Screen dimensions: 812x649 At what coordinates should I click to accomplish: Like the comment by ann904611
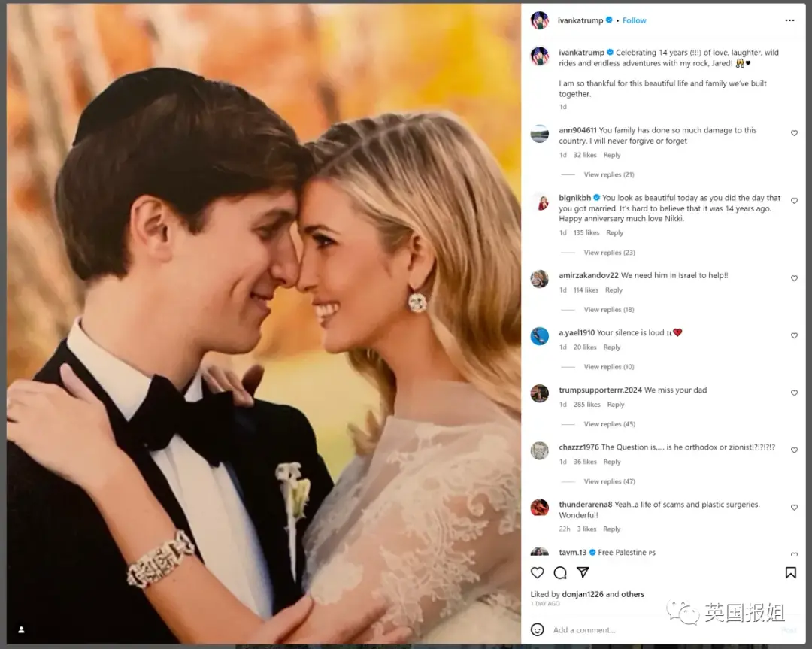[x=794, y=133]
